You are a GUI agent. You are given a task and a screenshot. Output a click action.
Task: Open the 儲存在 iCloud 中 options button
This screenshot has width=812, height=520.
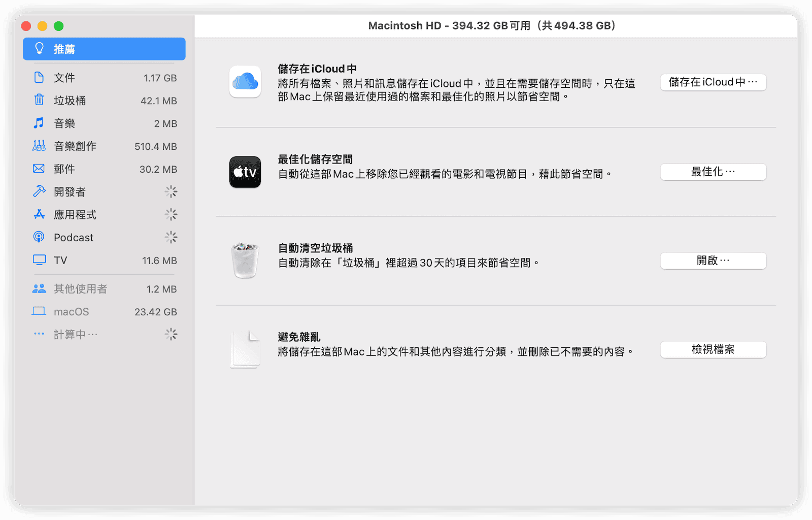click(713, 82)
